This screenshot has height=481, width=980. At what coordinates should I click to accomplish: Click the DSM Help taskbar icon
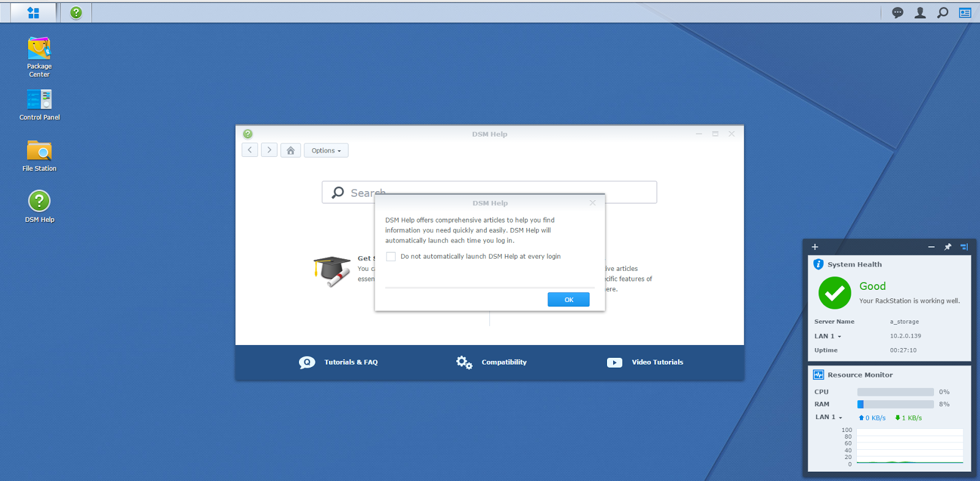click(x=76, y=12)
